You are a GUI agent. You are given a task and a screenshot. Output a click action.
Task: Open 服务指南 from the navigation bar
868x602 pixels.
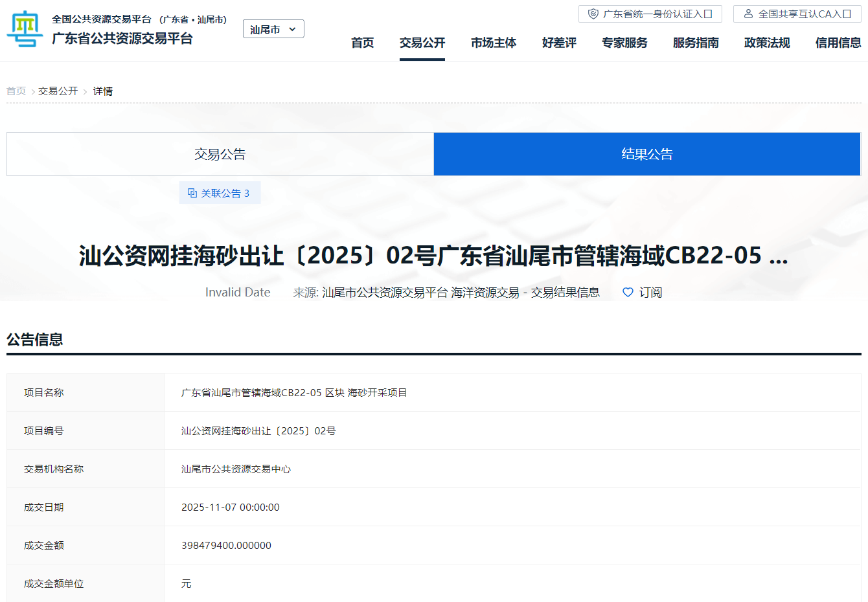pos(696,43)
